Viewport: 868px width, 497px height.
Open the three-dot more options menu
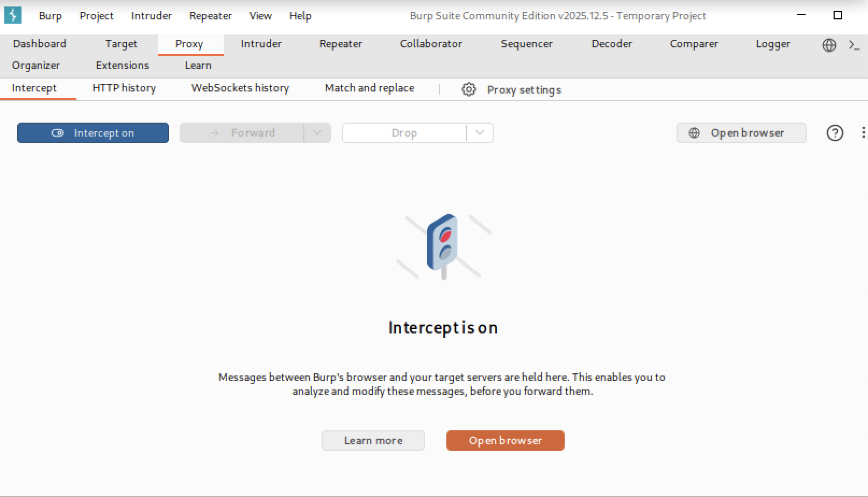863,133
